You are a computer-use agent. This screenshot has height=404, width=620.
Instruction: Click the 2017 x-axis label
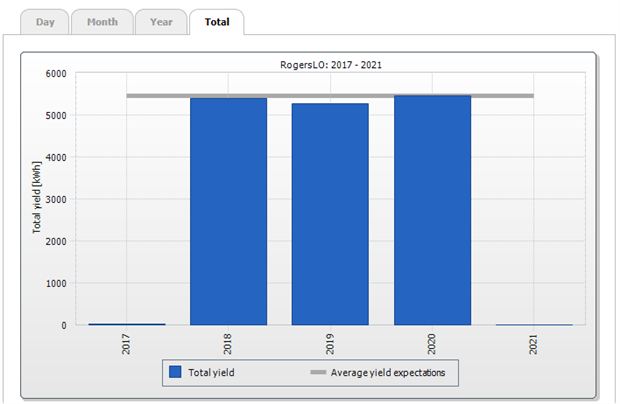point(126,344)
